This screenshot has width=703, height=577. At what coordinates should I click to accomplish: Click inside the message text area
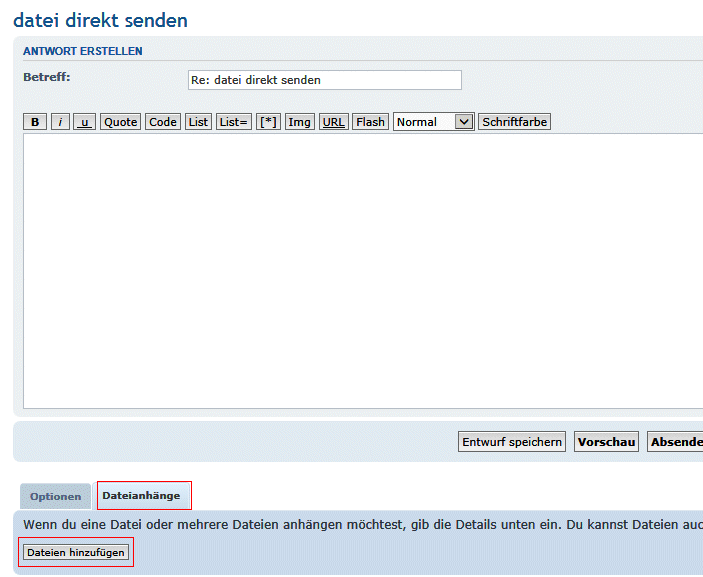pyautogui.click(x=363, y=271)
